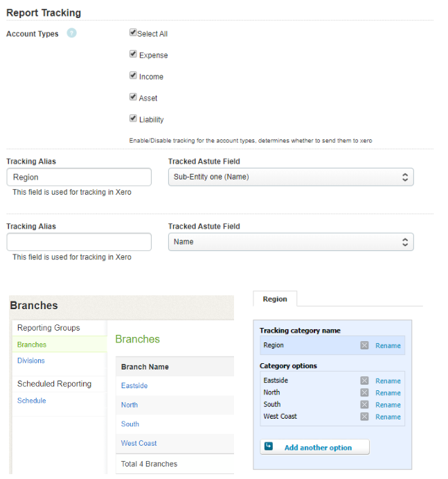Toggle the Select All checkbox
The width and height of the screenshot is (448, 479).
pyautogui.click(x=133, y=33)
